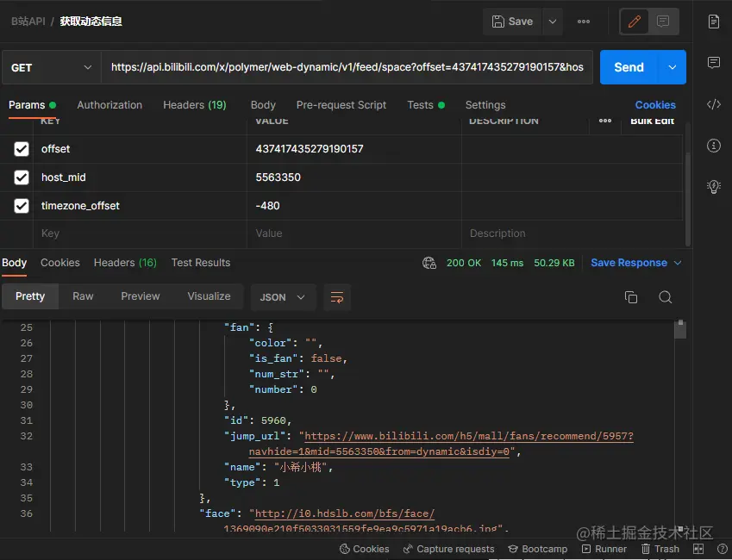Open the Save options dropdown arrow

click(553, 22)
